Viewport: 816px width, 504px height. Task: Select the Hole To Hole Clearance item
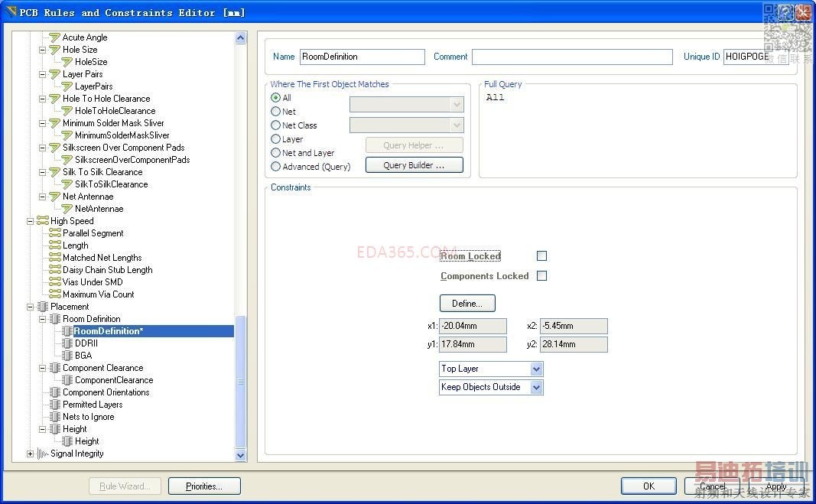[106, 99]
